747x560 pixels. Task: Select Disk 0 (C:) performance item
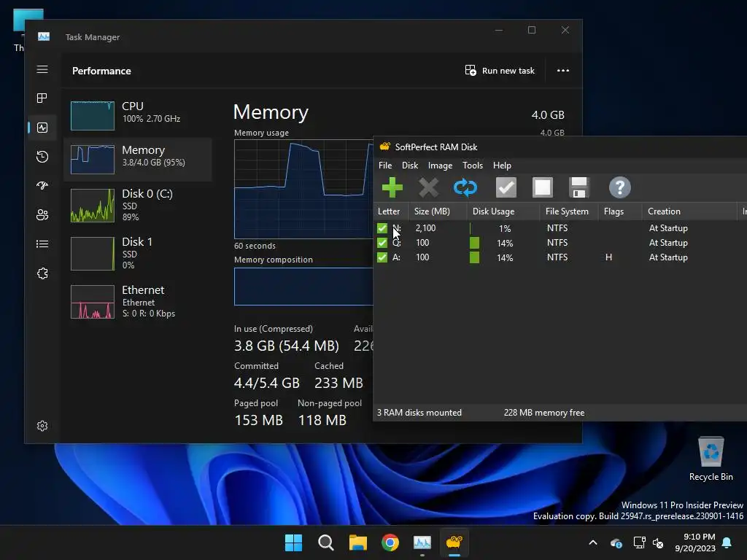coord(138,205)
